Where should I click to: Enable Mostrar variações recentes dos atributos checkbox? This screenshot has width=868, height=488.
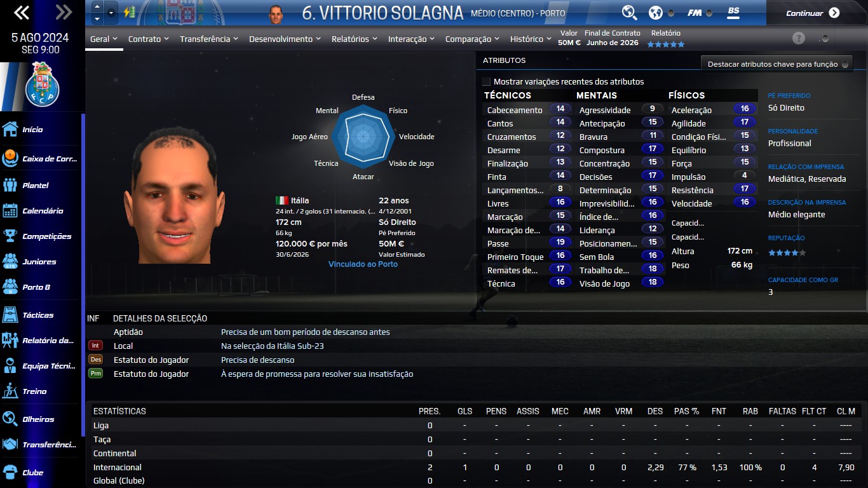point(486,81)
